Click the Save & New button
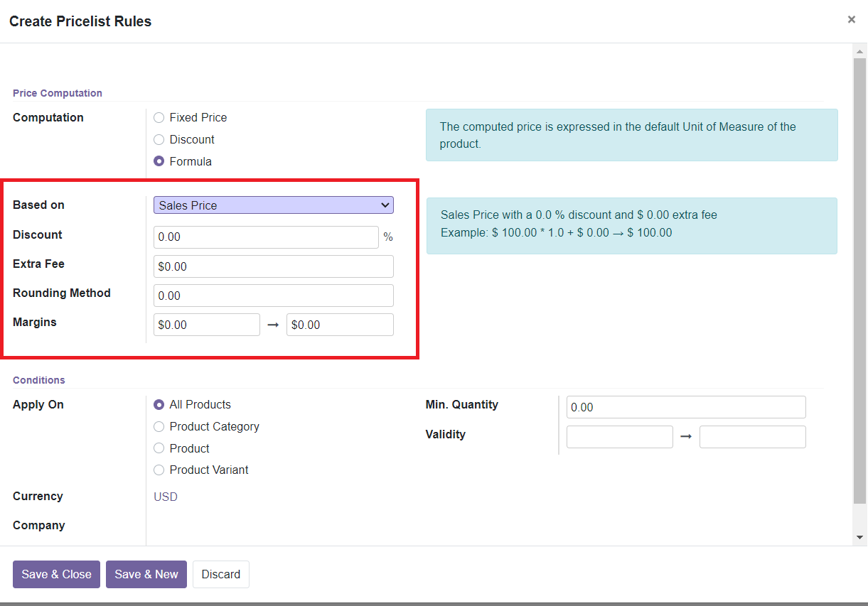 pos(146,574)
